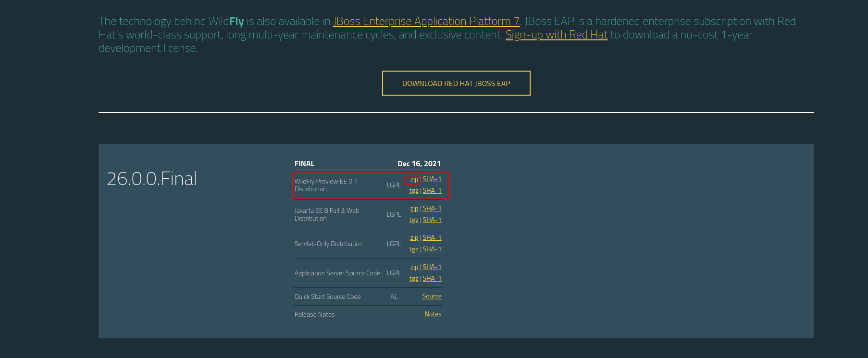Open SHA-1 for Jakarta EE 8 tgz
The image size is (868, 358).
point(432,220)
